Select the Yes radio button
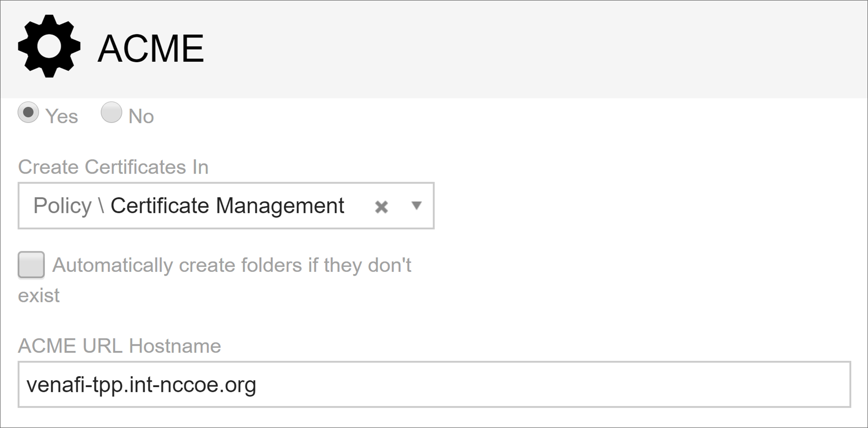The image size is (868, 428). [28, 113]
